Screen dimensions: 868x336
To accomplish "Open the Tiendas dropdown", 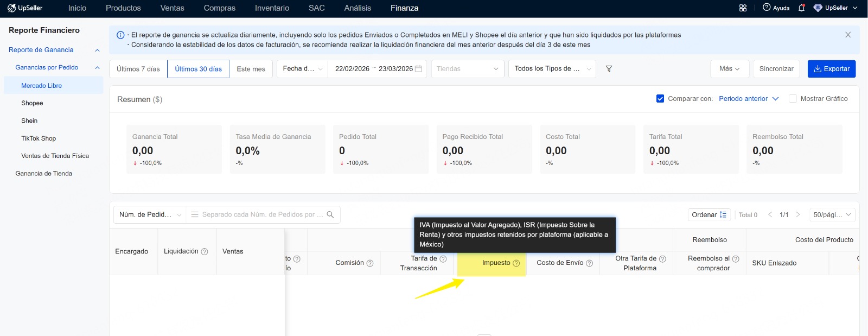I will point(467,69).
